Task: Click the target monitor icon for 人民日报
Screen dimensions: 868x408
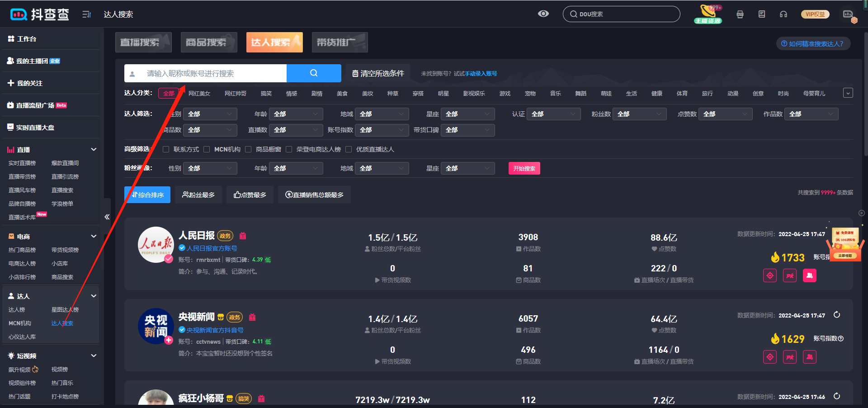Action: [x=770, y=275]
